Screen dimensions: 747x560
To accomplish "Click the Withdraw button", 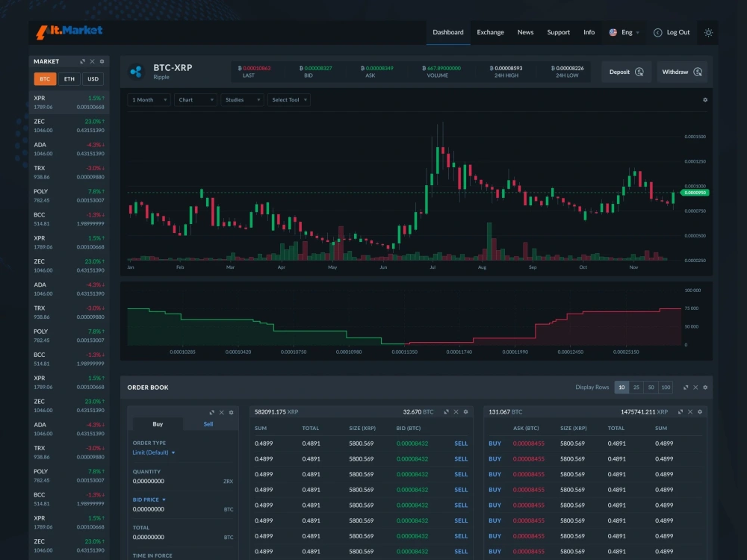I will (682, 72).
